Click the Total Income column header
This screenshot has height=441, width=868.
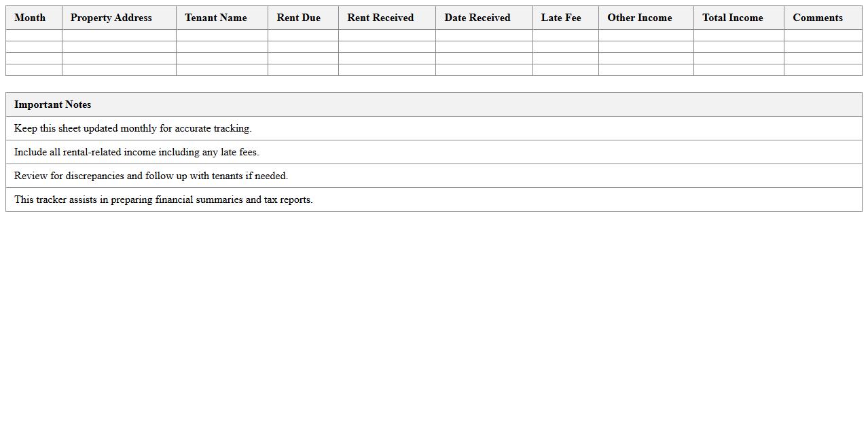click(732, 18)
